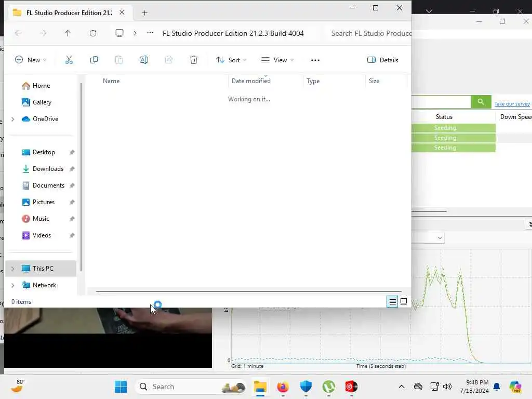This screenshot has height=399, width=532.
Task: Open the weather widget on taskbar
Action: click(x=17, y=386)
